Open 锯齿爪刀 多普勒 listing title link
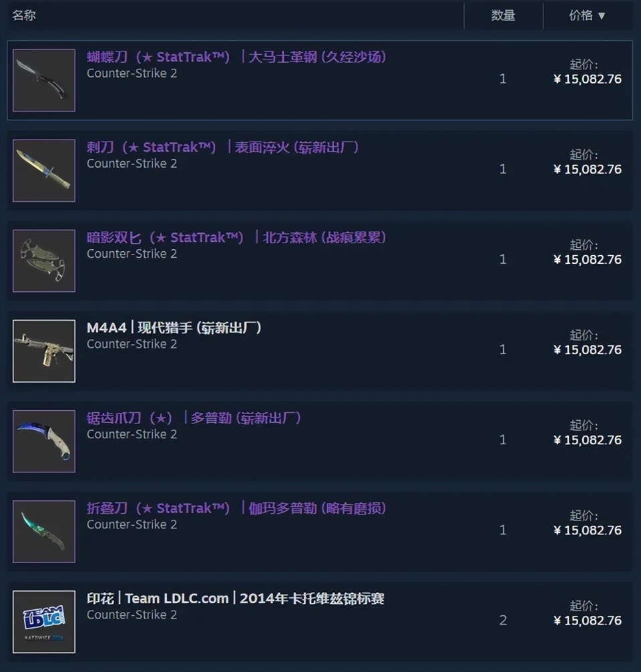 194,418
